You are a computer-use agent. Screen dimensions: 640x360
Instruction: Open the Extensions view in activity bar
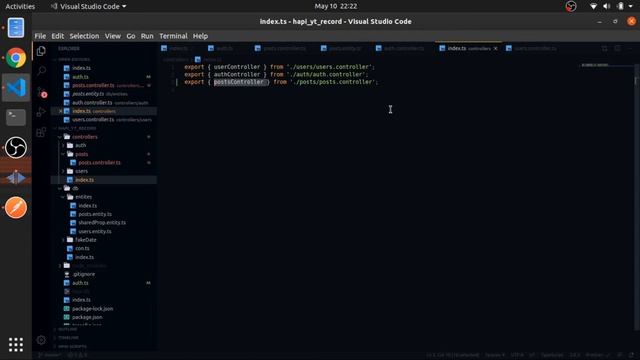click(41, 132)
